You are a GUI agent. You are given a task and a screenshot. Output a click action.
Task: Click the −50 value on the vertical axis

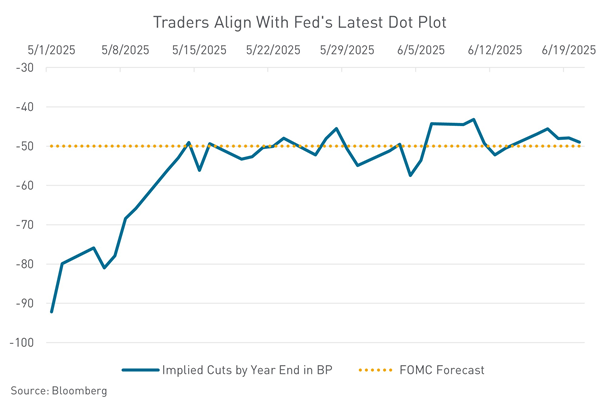click(x=22, y=146)
